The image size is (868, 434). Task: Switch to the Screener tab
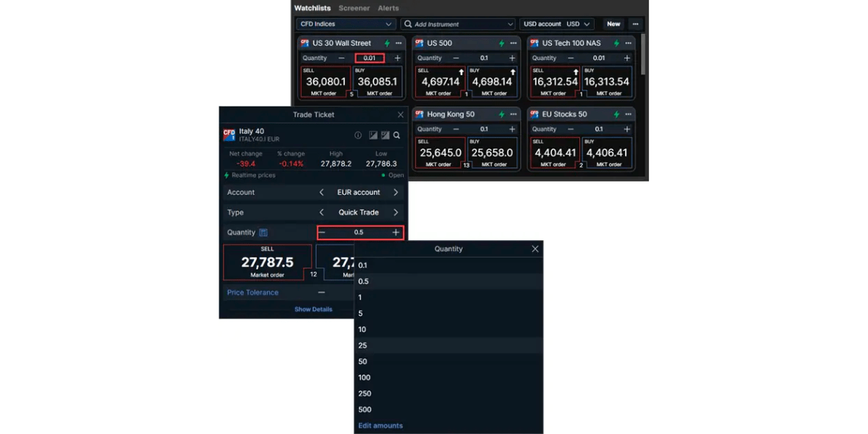354,8
